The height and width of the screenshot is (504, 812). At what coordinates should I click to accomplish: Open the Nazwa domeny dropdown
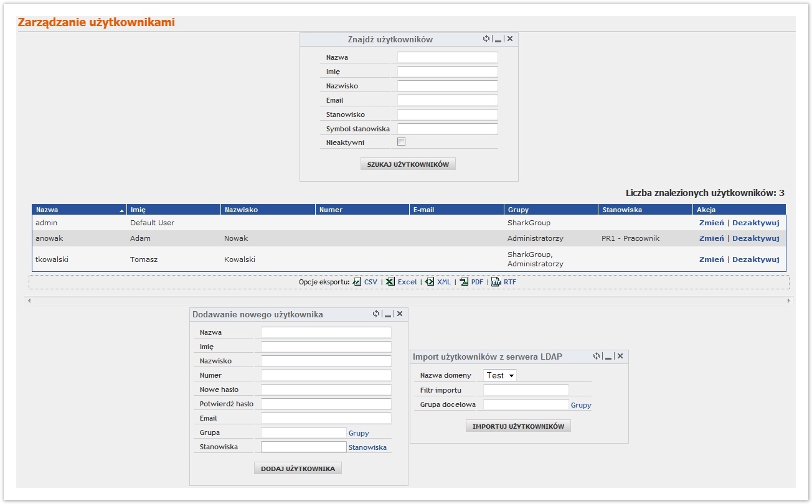click(x=500, y=375)
